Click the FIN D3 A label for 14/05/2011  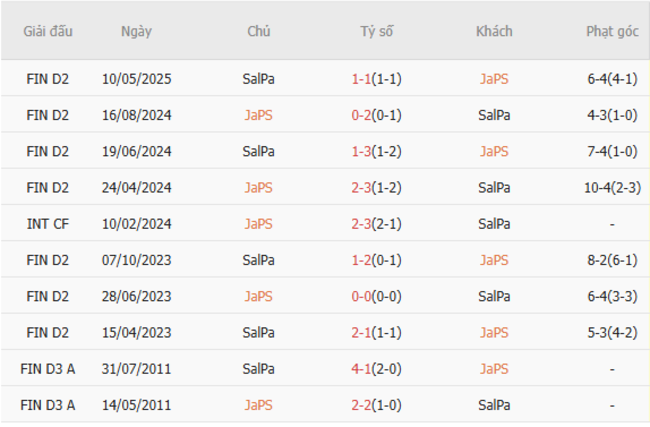point(48,405)
